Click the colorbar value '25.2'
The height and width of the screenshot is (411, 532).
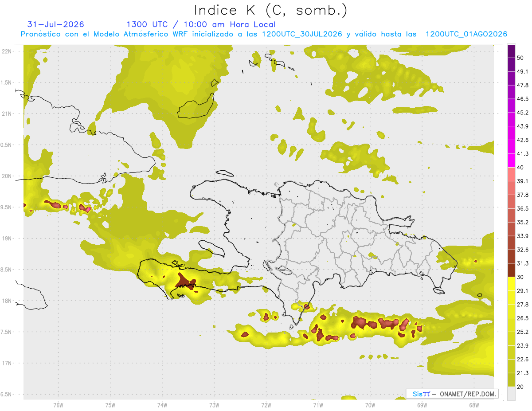tap(523, 332)
